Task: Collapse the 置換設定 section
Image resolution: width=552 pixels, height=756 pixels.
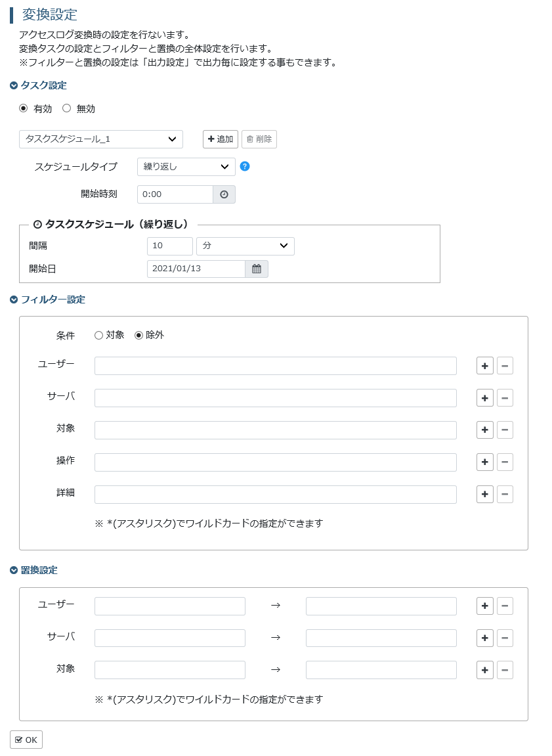Action: pyautogui.click(x=33, y=570)
